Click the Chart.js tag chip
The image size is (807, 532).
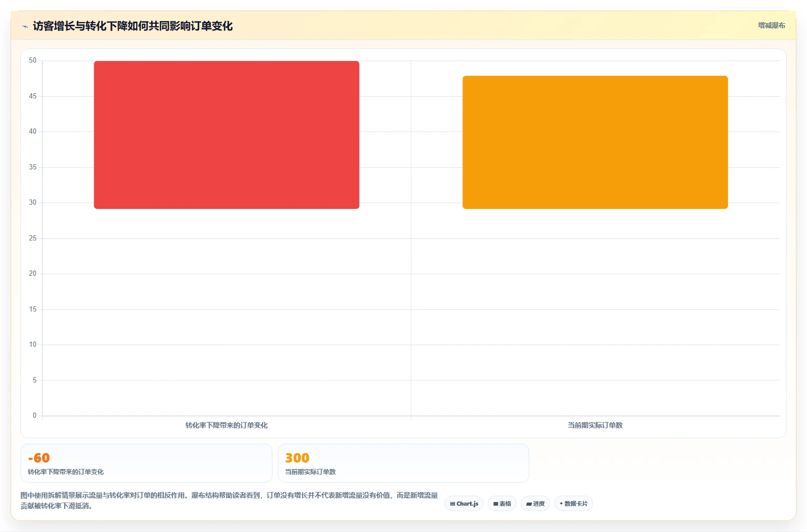464,504
